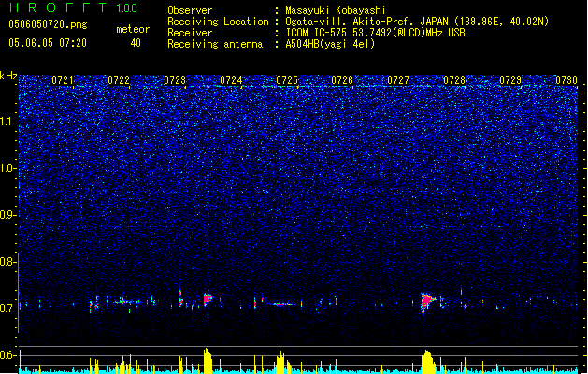Click the red meteor echo between 0723 and 0724
The width and height of the screenshot is (588, 374).
pyautogui.click(x=208, y=299)
